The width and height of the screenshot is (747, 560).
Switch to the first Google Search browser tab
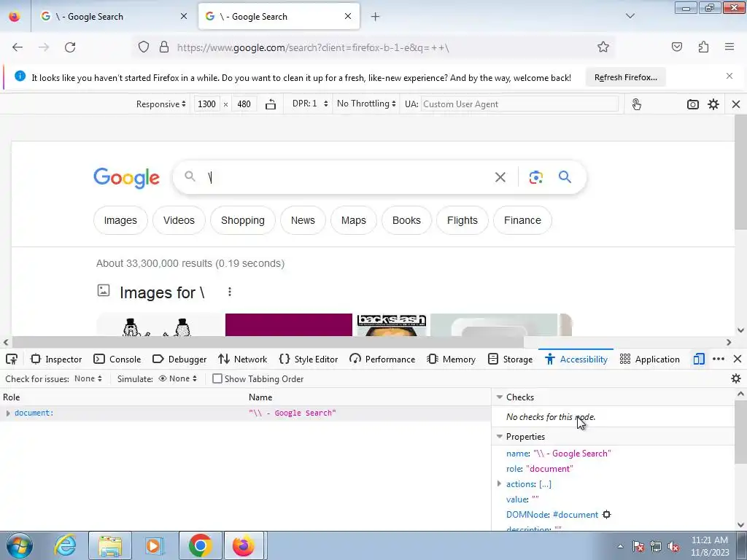click(x=113, y=17)
